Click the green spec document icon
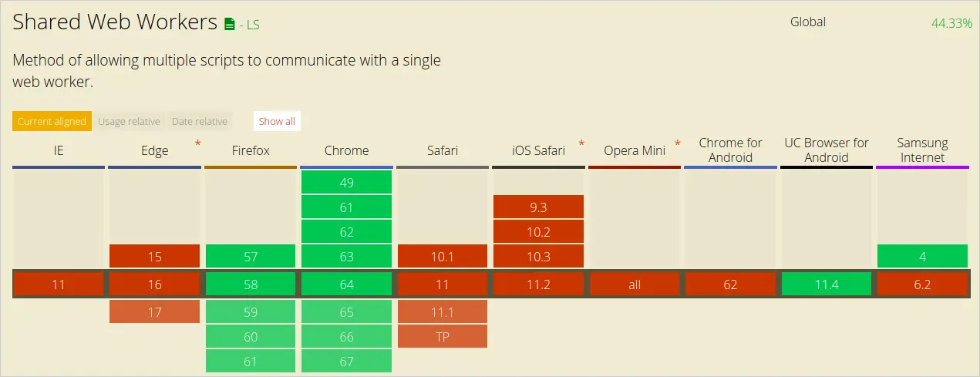 [229, 25]
